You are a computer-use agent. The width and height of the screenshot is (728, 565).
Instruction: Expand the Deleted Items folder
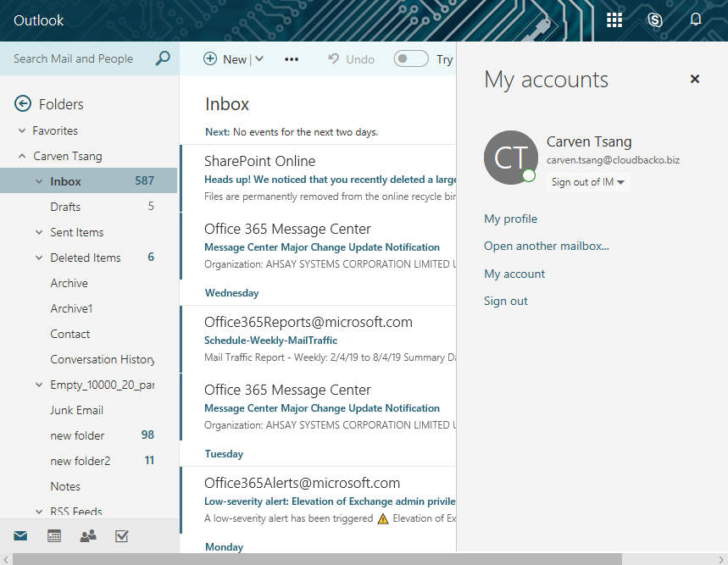[x=39, y=258]
